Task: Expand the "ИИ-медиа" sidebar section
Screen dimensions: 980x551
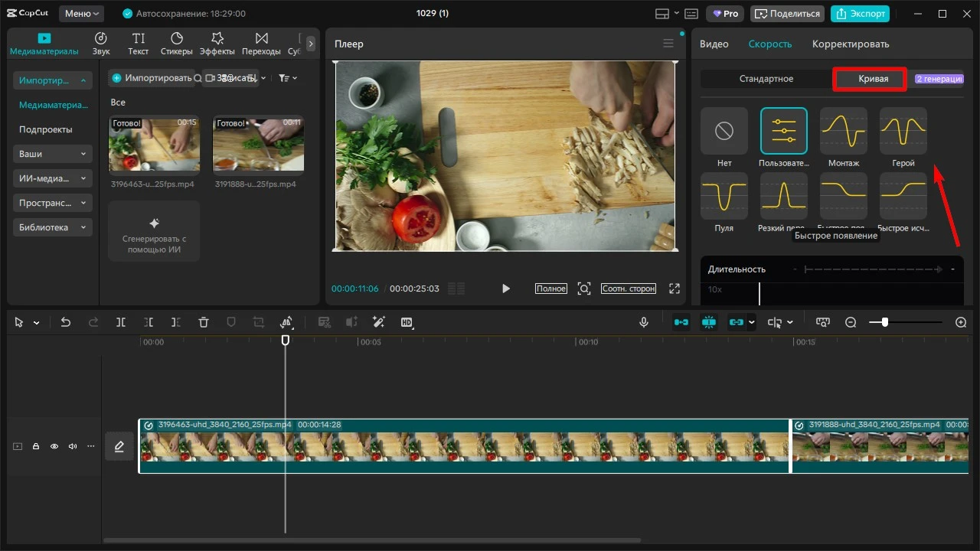Action: (x=53, y=178)
